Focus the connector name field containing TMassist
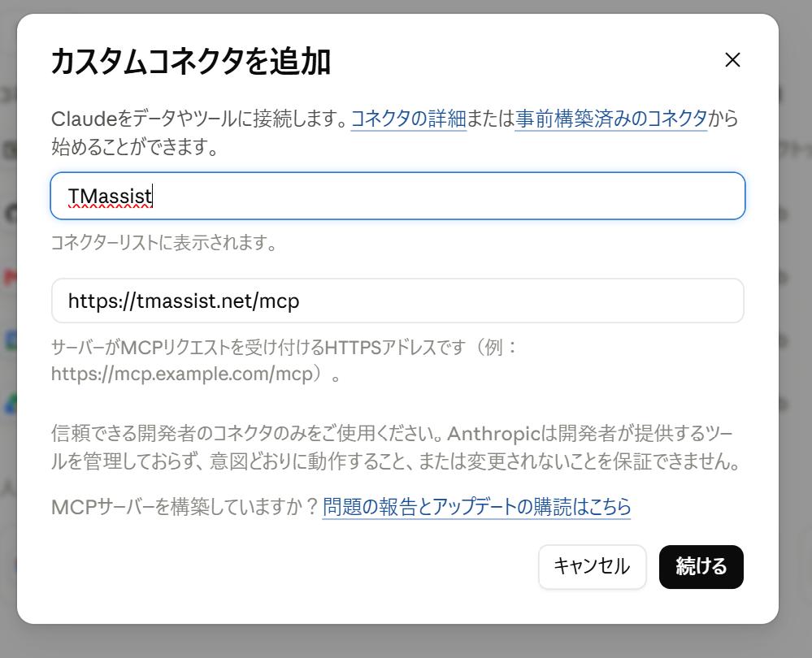Image resolution: width=812 pixels, height=658 pixels. (x=397, y=197)
